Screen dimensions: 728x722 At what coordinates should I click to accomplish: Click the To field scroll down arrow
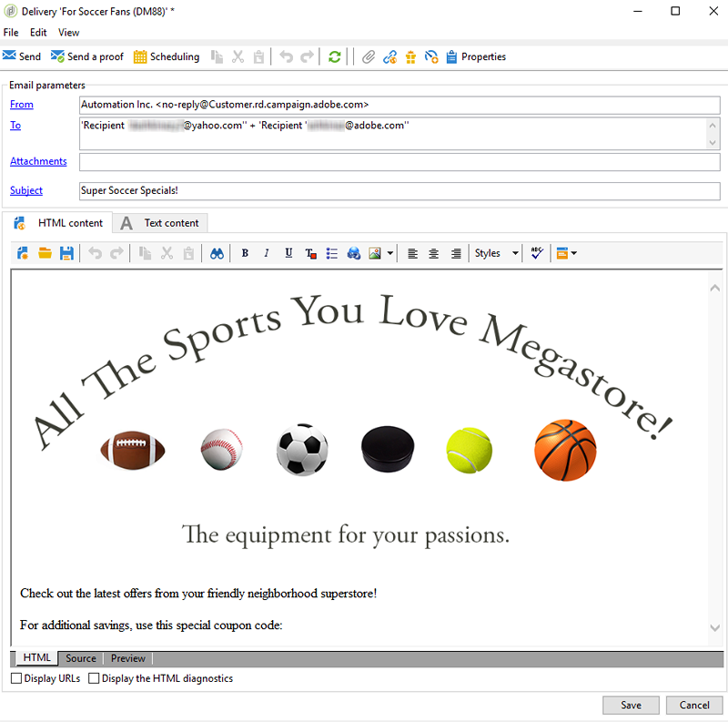713,143
